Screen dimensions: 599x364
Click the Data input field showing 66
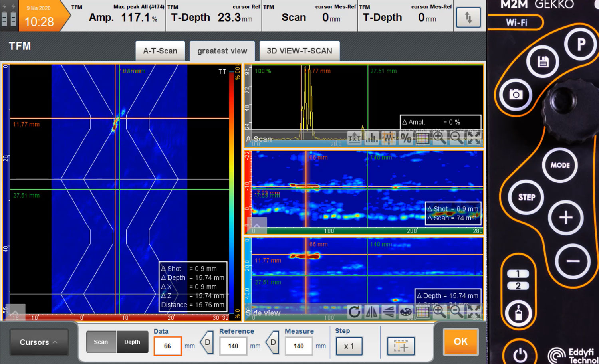point(167,346)
